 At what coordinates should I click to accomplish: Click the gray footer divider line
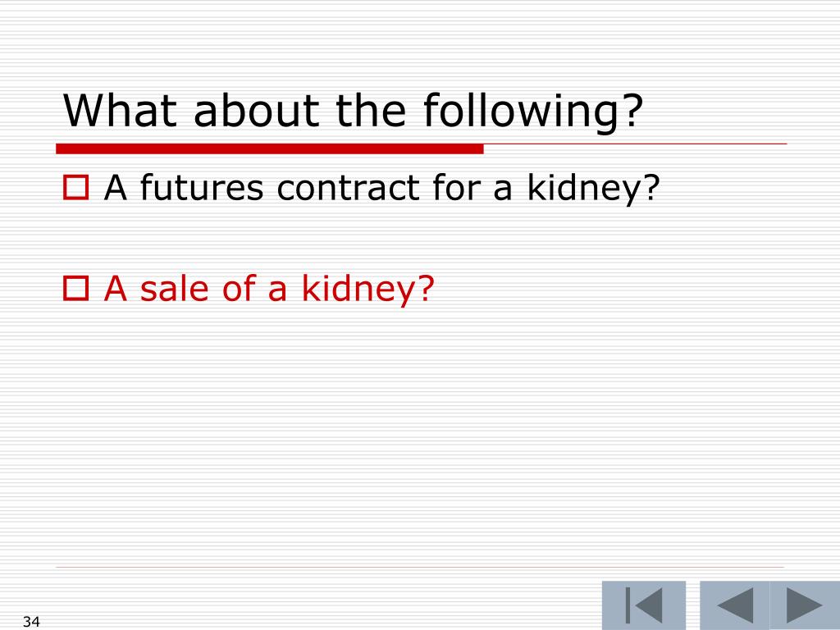click(x=420, y=567)
